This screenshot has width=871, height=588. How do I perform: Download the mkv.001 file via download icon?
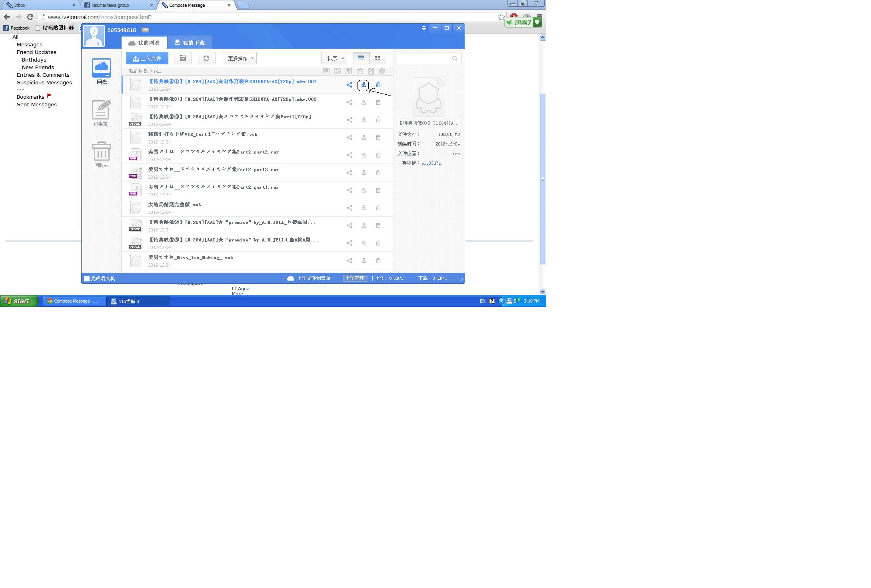click(364, 85)
